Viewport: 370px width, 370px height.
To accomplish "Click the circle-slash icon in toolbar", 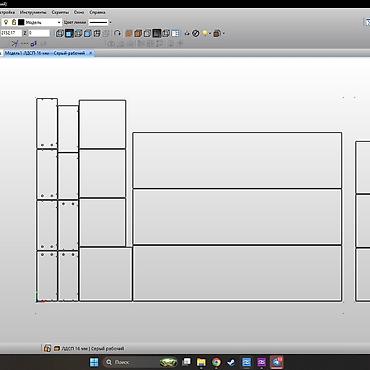I will [196, 33].
